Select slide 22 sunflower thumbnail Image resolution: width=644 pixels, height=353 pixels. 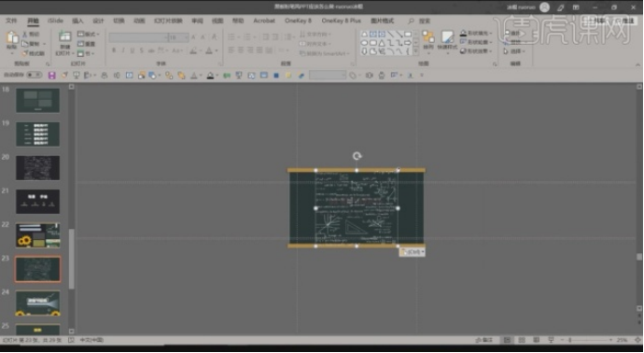click(37, 235)
